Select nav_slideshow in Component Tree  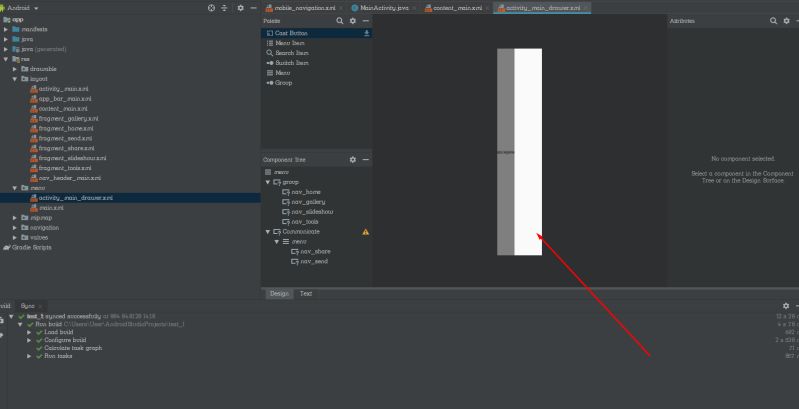(312, 212)
